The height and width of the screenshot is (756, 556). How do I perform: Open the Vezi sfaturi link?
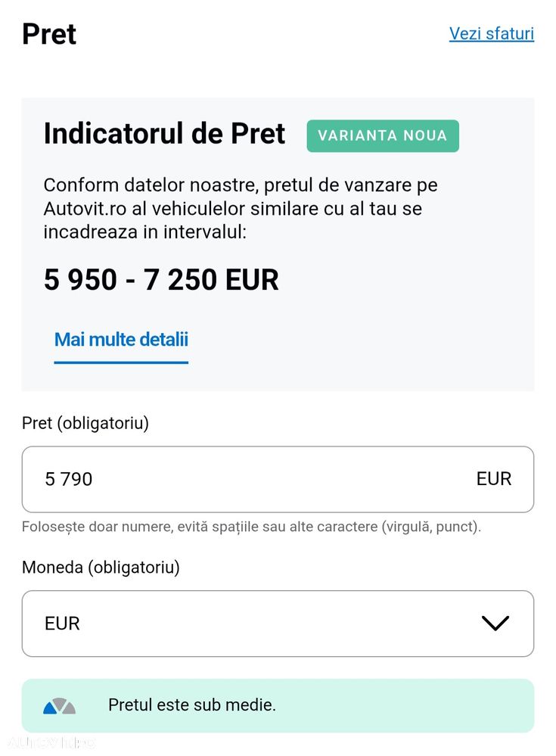click(x=491, y=34)
